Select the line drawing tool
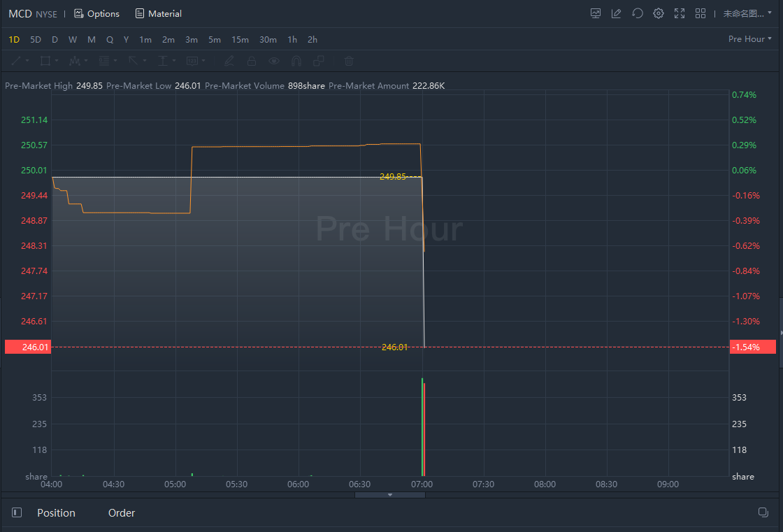The image size is (783, 532). point(16,61)
